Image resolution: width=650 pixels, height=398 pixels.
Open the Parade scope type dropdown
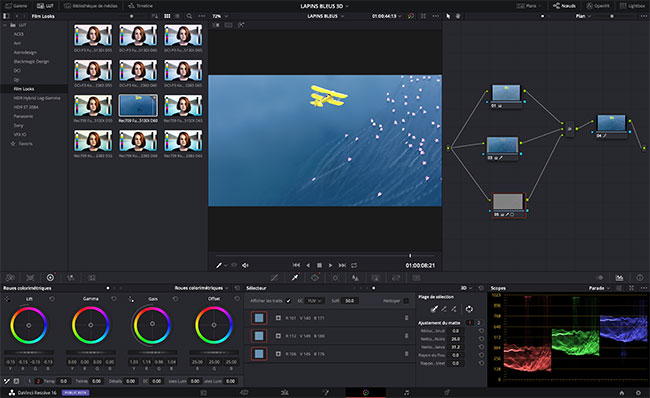pos(599,288)
